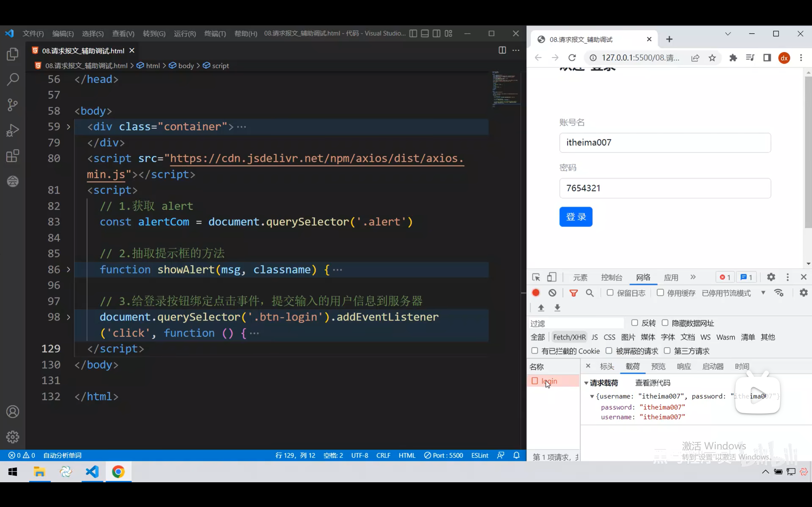Check the 停用缓存 checkbox
812x507 pixels.
click(660, 292)
